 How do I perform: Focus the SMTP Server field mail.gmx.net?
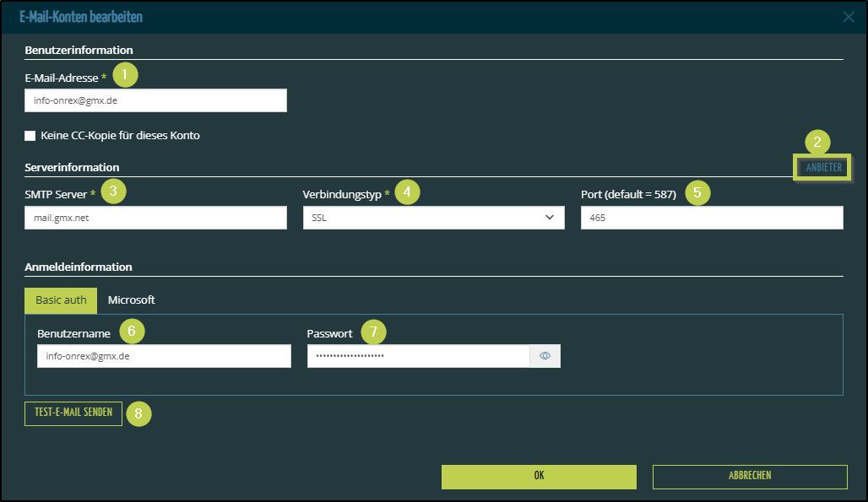[155, 218]
